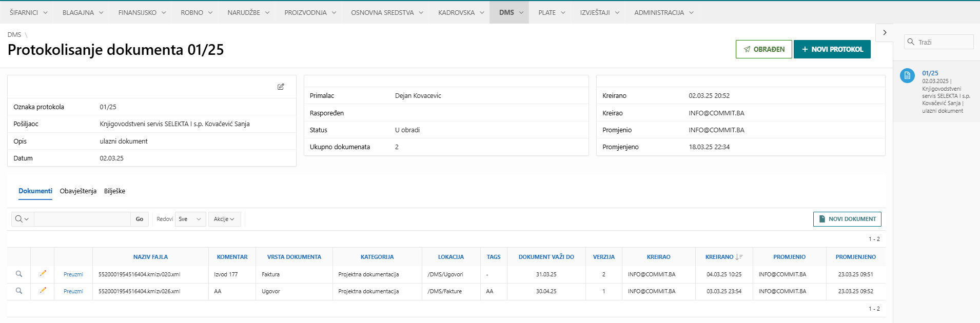Click file name 5520001954516404.kmizv026.xml
This screenshot has height=323, width=980.
point(139,291)
